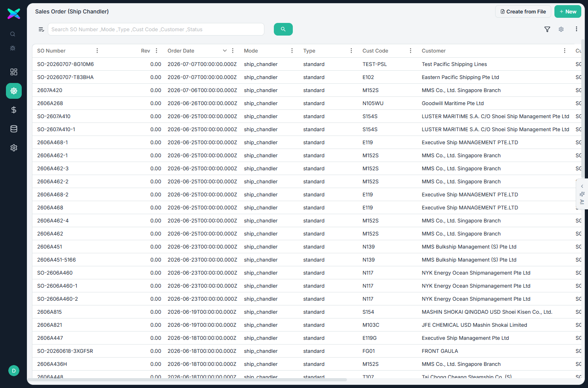The image size is (588, 388).
Task: Click SO number 2606A821
Action: tap(49, 325)
